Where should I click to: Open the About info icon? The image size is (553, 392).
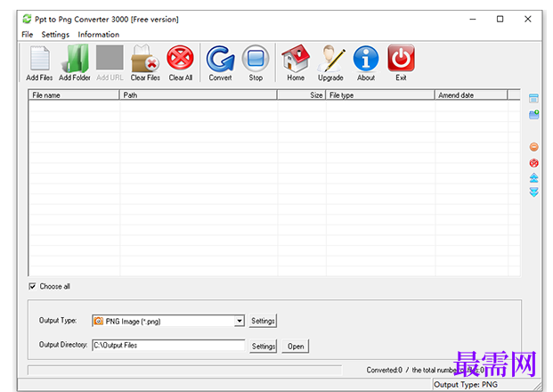[366, 59]
